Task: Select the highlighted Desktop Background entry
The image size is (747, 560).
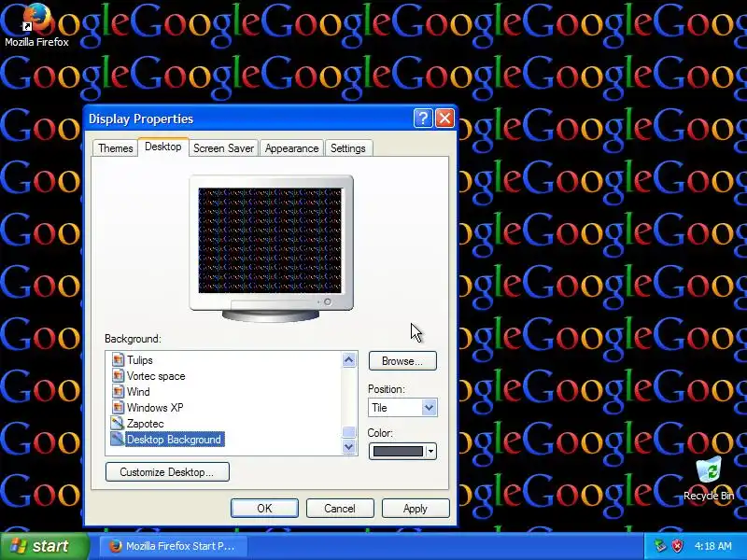Action: coord(175,439)
